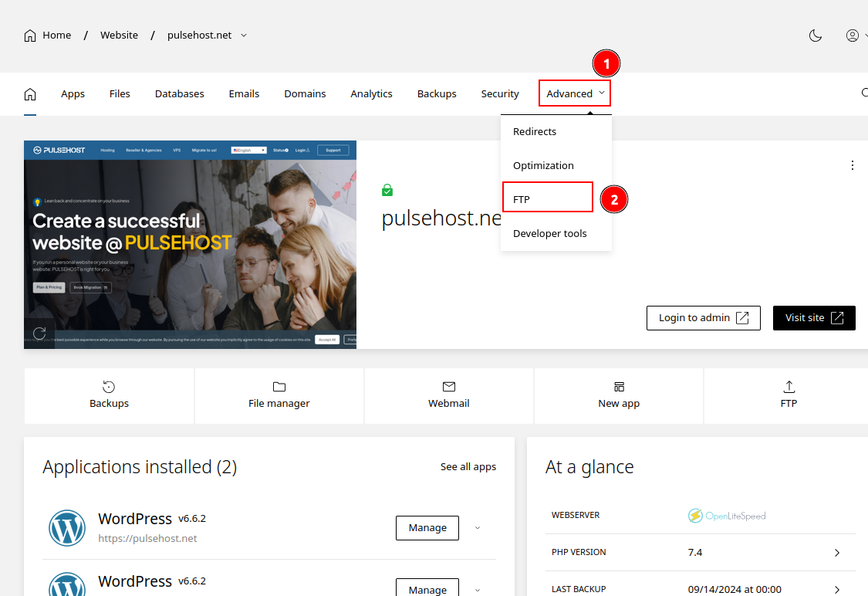This screenshot has width=868, height=596.
Task: Open the three-dot site options menu
Action: (852, 165)
